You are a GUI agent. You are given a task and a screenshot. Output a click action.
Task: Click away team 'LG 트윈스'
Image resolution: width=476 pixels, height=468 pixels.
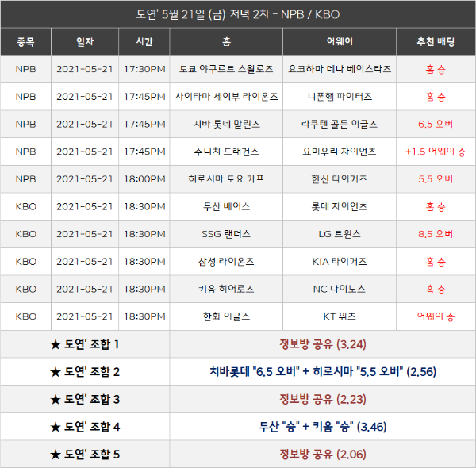(x=340, y=234)
